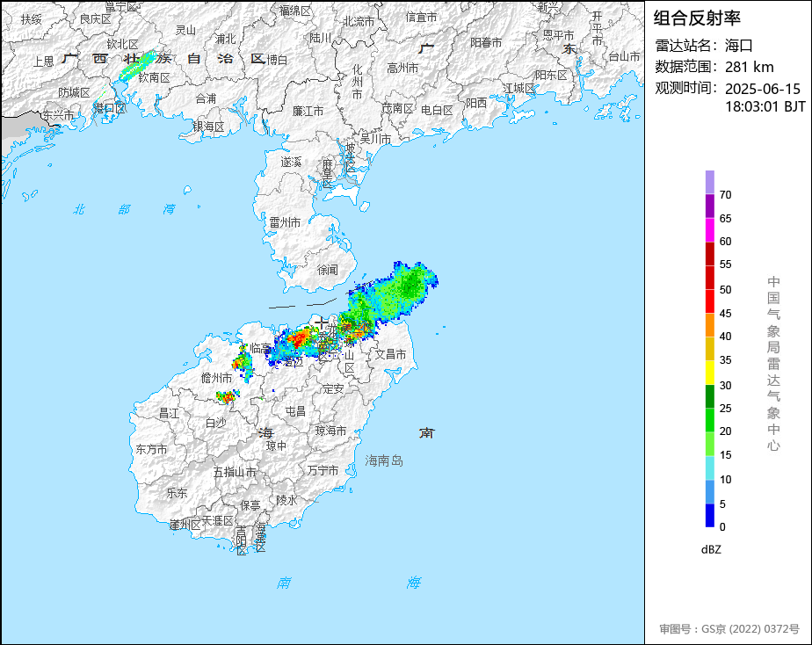Click the 银海区 map label
This screenshot has height=645, width=812.
[208, 127]
